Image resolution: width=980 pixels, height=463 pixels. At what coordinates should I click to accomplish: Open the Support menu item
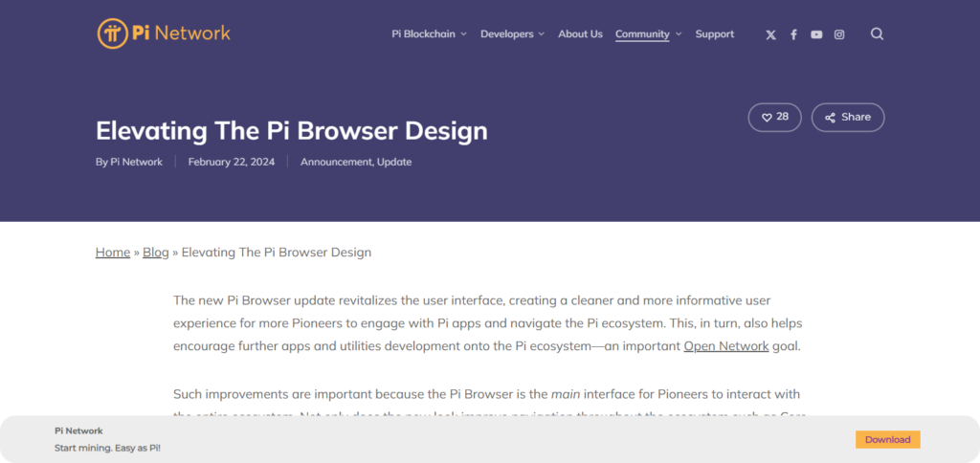(x=714, y=33)
